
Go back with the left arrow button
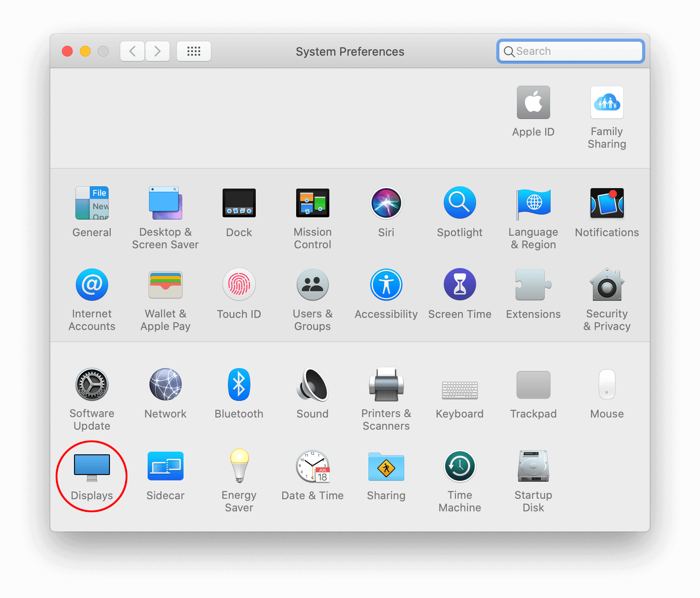coord(132,51)
